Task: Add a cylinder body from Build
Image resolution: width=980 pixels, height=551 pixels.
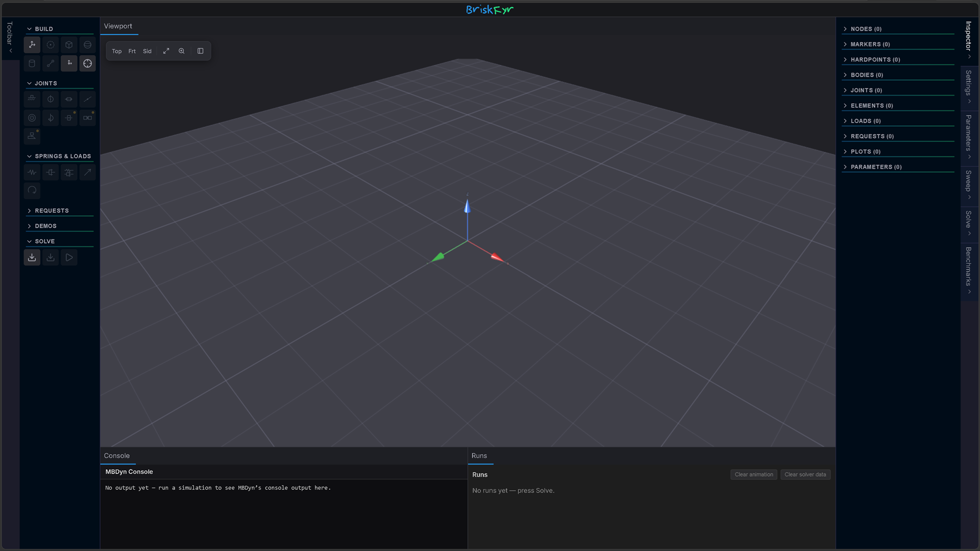Action: click(x=32, y=63)
